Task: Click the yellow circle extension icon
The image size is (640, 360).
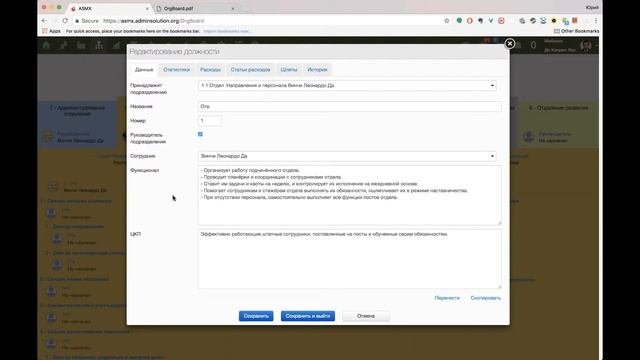Action: 554,20
